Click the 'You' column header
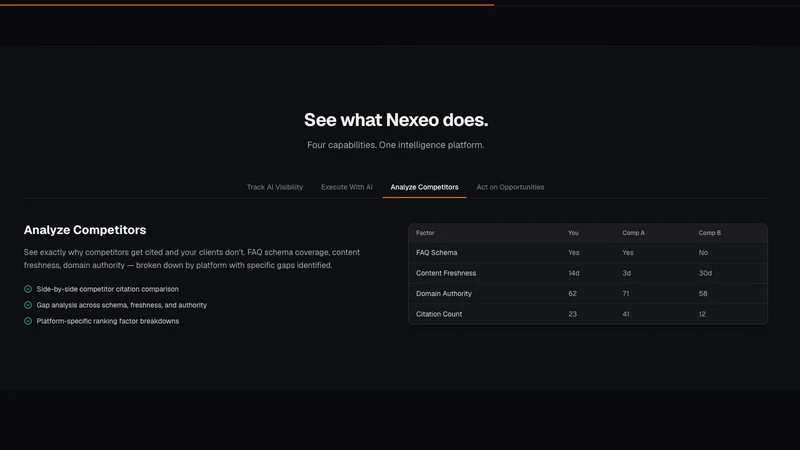800x450 pixels. [573, 233]
